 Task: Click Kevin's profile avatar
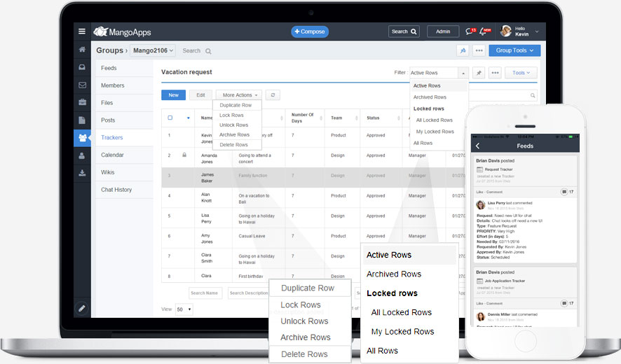point(506,31)
